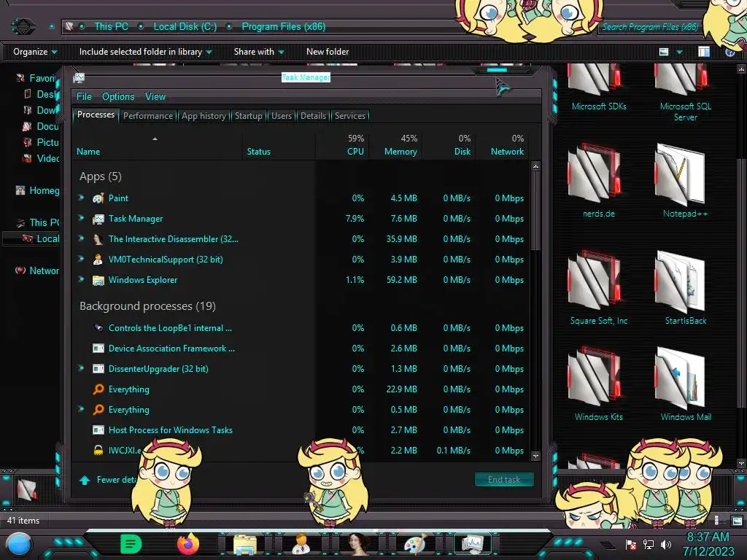The height and width of the screenshot is (560, 747).
Task: Launch Firefox from the taskbar
Action: [x=188, y=544]
